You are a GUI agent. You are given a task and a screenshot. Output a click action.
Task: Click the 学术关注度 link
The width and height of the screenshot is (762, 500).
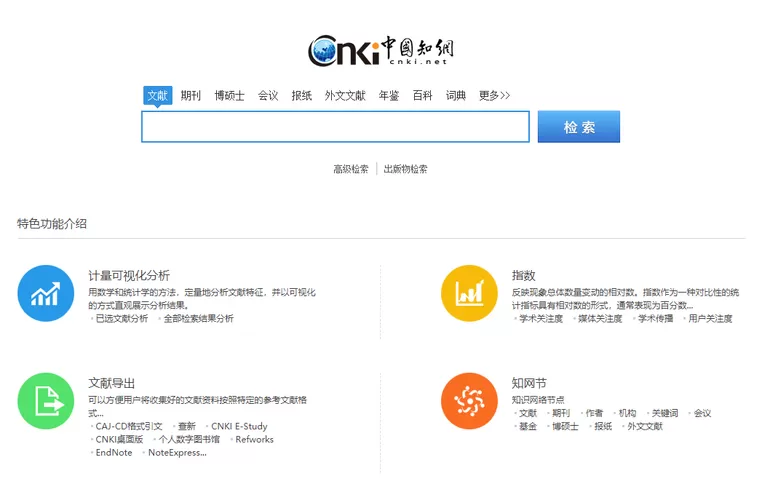(541, 319)
